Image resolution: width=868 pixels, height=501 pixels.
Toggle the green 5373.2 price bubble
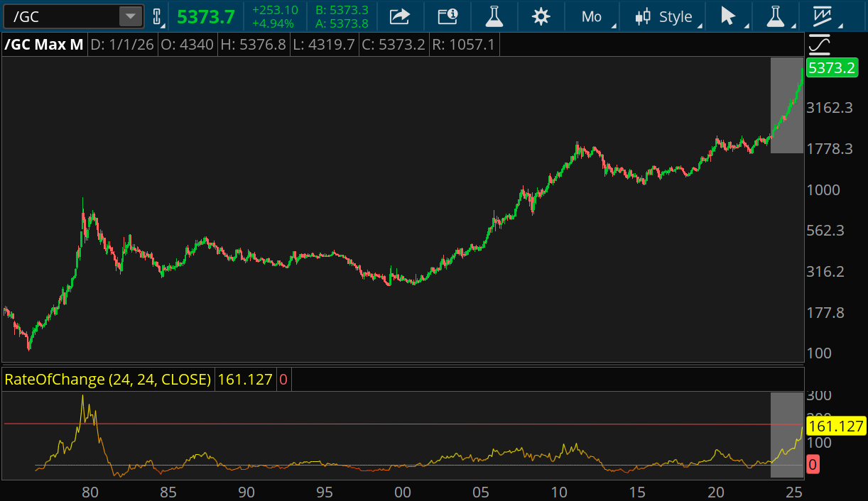[x=833, y=67]
